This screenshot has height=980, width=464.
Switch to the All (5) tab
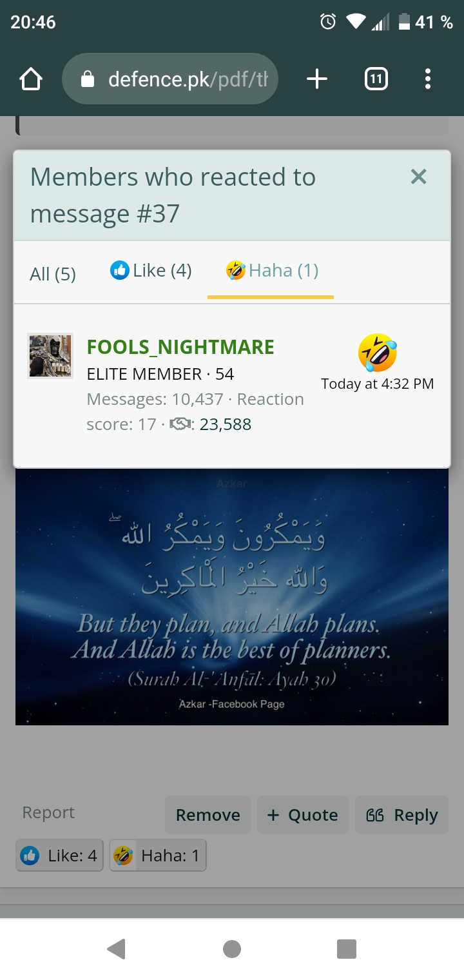click(x=53, y=274)
